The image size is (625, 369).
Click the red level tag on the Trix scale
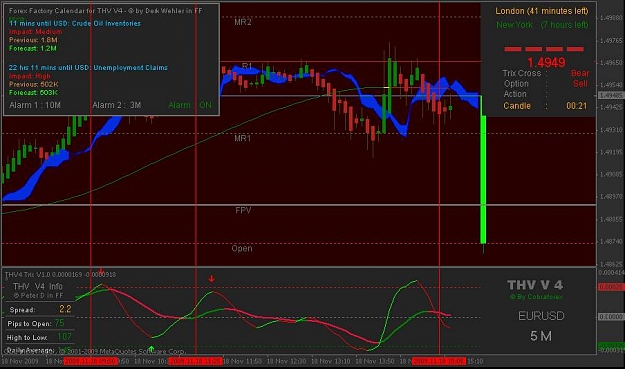[x=611, y=287]
